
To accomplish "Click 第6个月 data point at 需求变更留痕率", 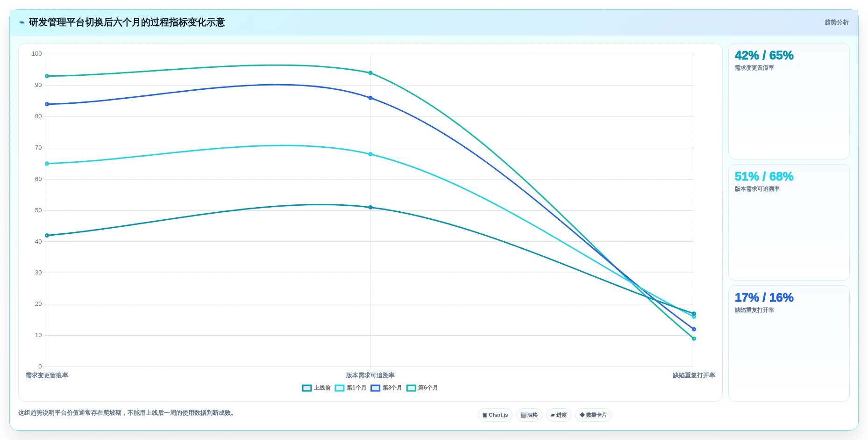I will point(47,76).
